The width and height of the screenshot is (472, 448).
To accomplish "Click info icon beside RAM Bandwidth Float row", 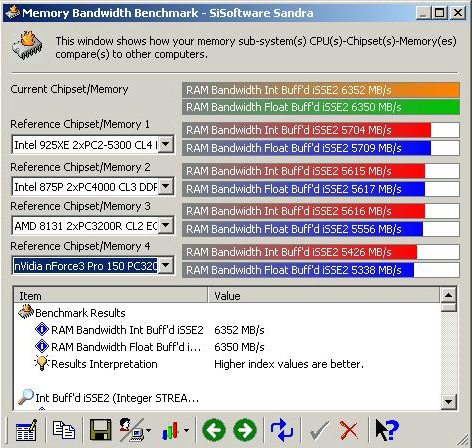I will [42, 347].
